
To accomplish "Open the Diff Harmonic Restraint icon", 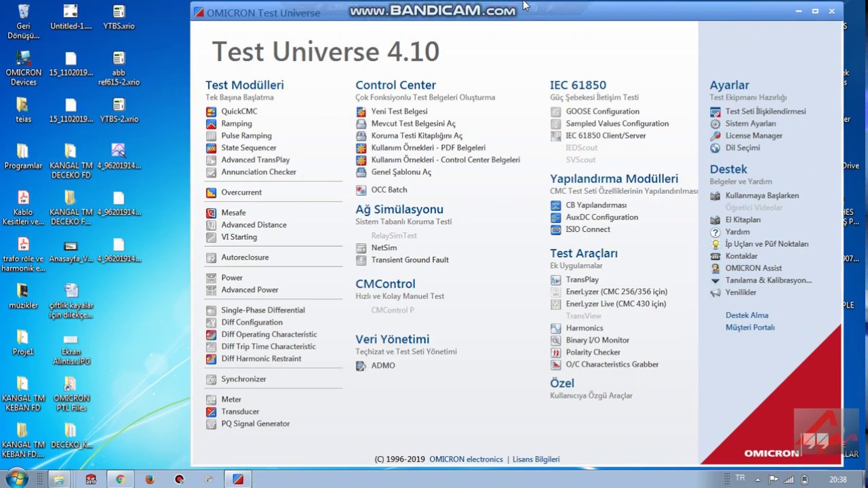I will [211, 359].
